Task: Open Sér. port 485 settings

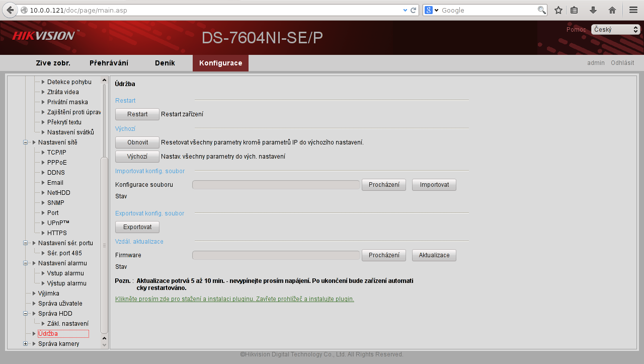Action: click(x=64, y=253)
